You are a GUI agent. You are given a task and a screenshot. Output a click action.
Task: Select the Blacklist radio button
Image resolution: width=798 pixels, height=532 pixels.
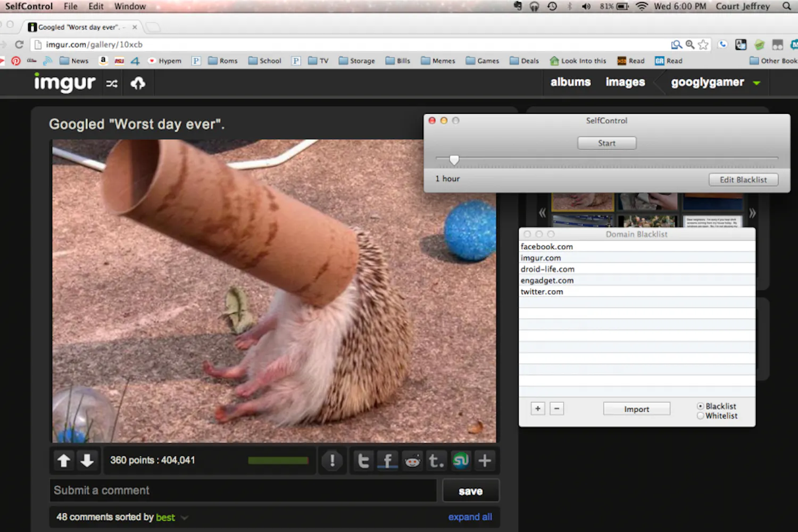coord(701,406)
